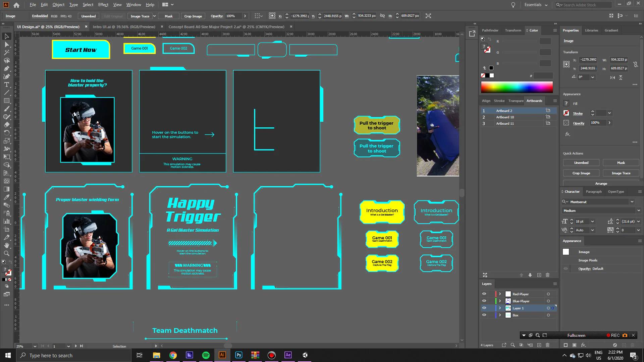The height and width of the screenshot is (362, 644).
Task: Hide the Red-Player layer
Action: pos(484,294)
